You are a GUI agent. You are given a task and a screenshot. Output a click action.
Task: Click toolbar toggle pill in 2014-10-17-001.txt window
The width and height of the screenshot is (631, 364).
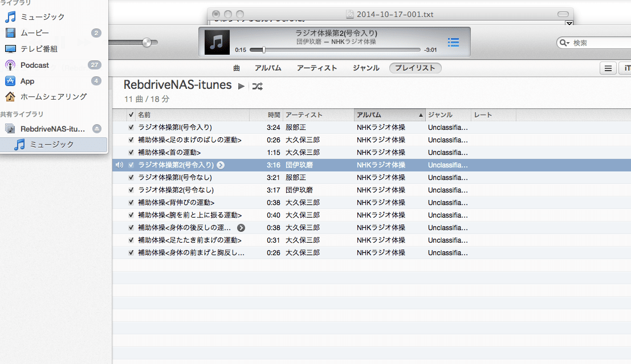point(563,14)
